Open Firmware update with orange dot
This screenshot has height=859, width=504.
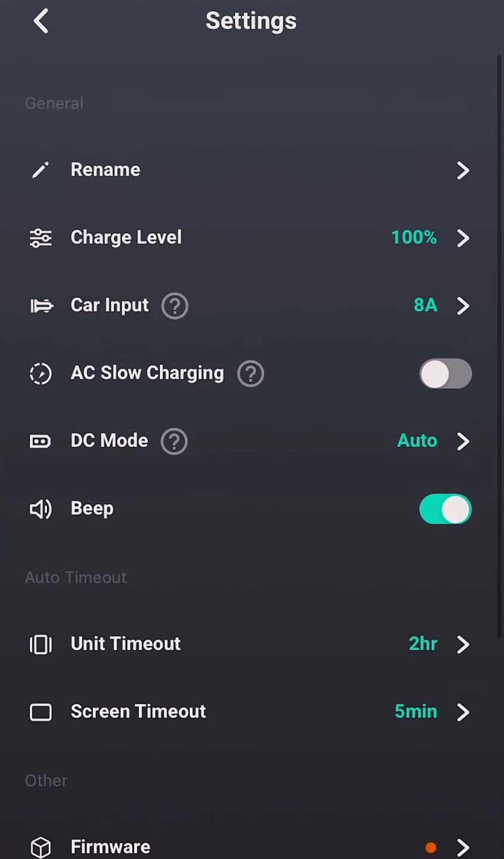[251, 847]
